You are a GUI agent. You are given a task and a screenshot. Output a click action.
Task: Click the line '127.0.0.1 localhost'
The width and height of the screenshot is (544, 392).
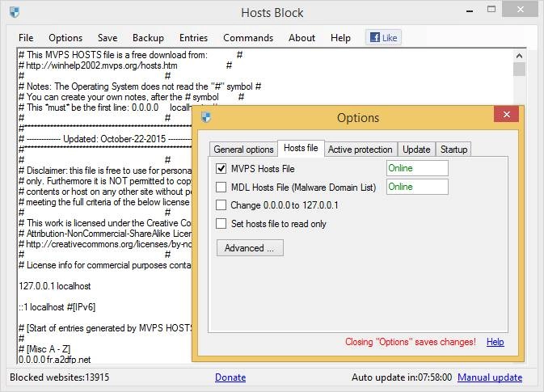54,286
